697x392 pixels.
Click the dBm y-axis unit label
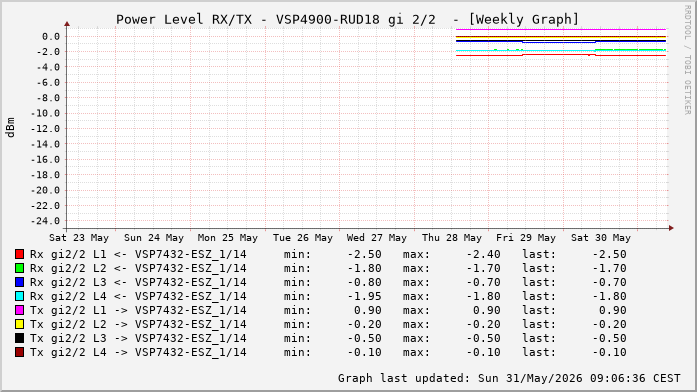coord(10,128)
